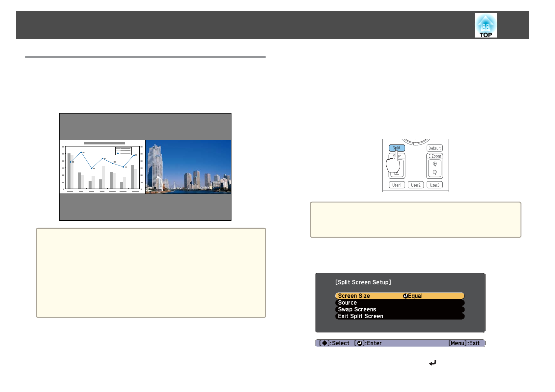Click the Split Screen Setup title
Image resolution: width=555 pixels, height=392 pixels.
363,282
